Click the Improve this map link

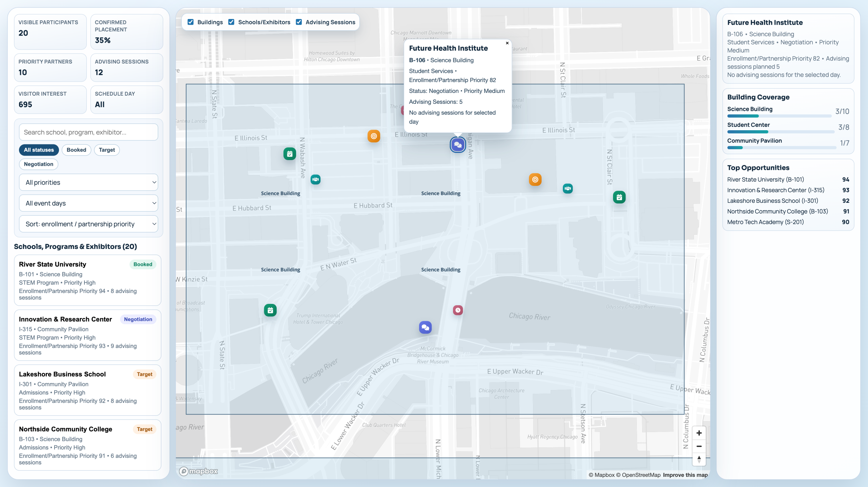click(x=685, y=475)
